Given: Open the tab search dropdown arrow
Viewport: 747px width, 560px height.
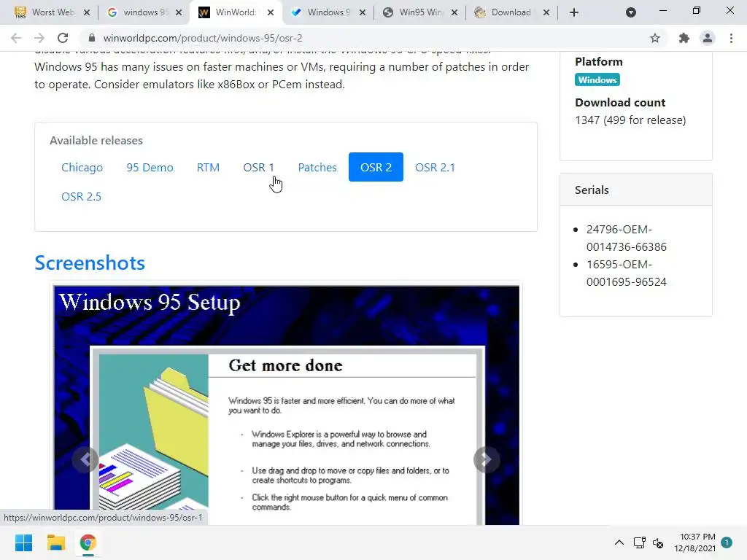Looking at the screenshot, I should pos(631,12).
